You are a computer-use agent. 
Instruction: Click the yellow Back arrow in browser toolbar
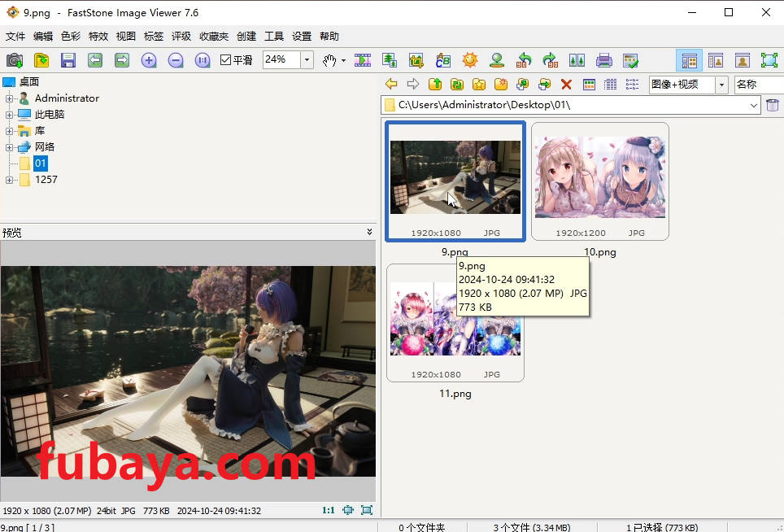[x=391, y=84]
